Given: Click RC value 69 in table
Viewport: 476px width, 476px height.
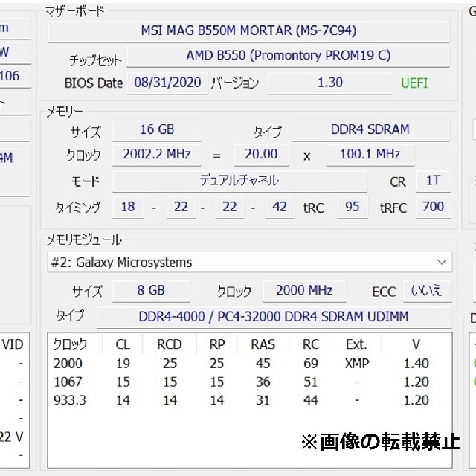Looking at the screenshot, I should (311, 364).
